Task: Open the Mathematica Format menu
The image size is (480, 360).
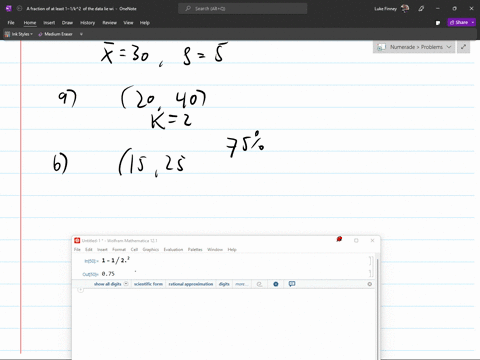Action: point(119,249)
